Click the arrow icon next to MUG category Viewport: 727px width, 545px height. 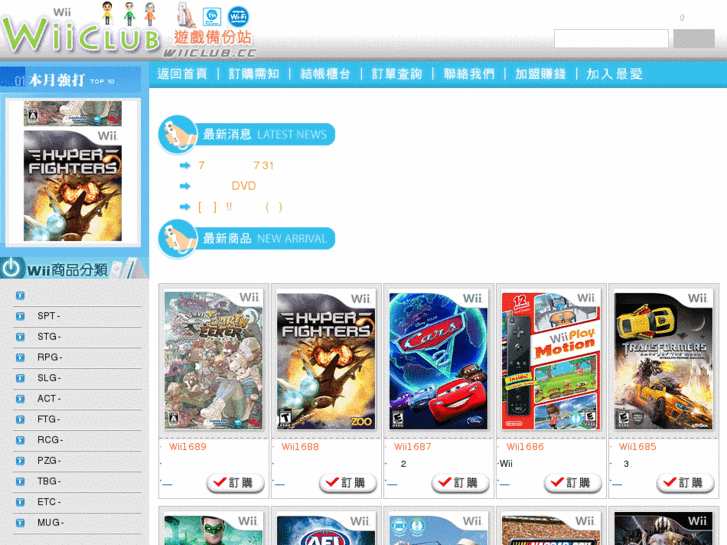pyautogui.click(x=20, y=523)
